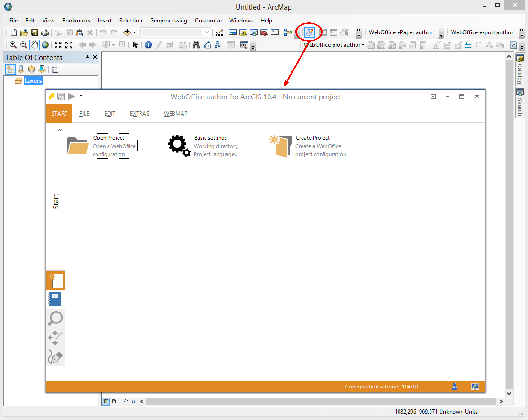Select the Pan tool in the Tools toolbar
This screenshot has height=420, width=528.
point(34,44)
